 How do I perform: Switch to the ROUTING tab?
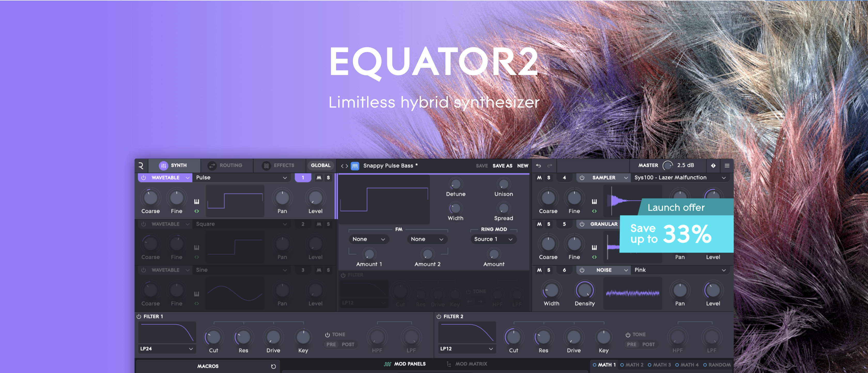pos(227,166)
